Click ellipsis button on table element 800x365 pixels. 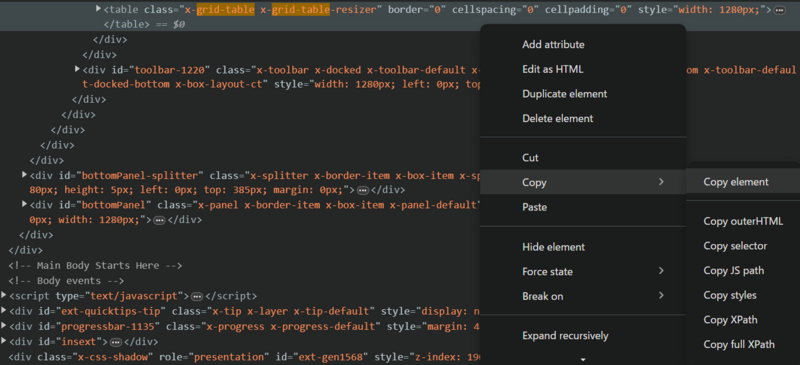click(x=780, y=11)
